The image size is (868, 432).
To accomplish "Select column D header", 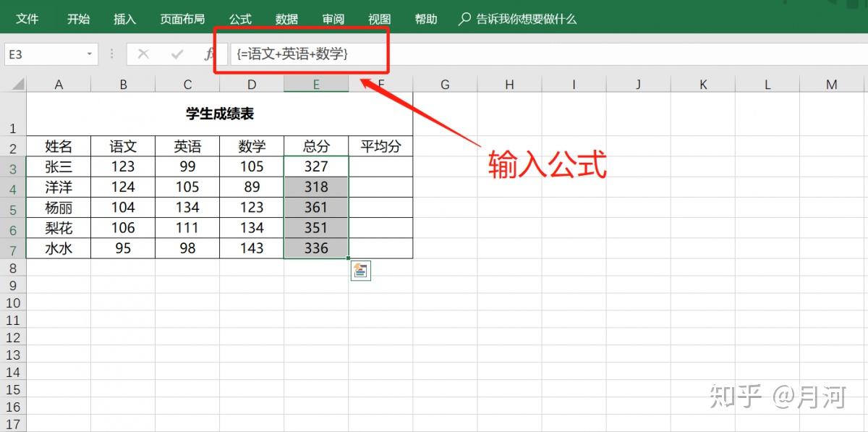I will coord(252,85).
